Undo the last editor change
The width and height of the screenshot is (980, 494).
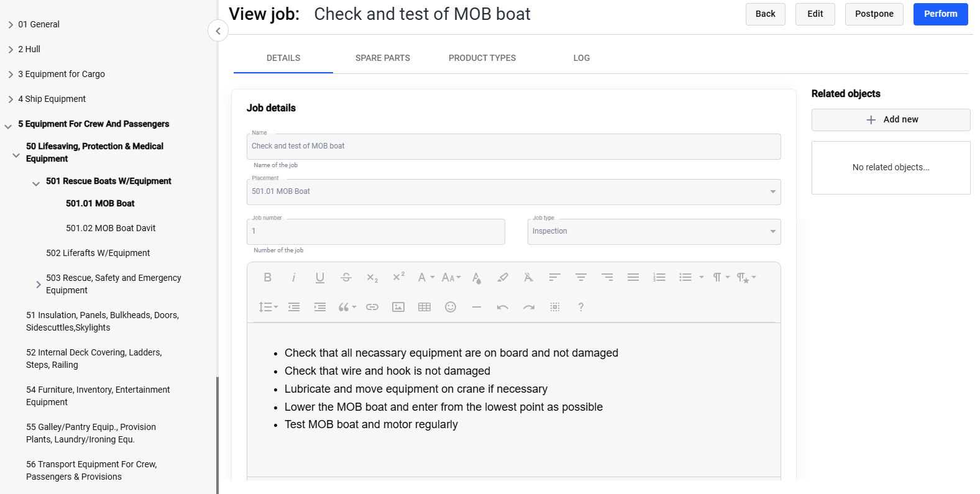point(503,307)
